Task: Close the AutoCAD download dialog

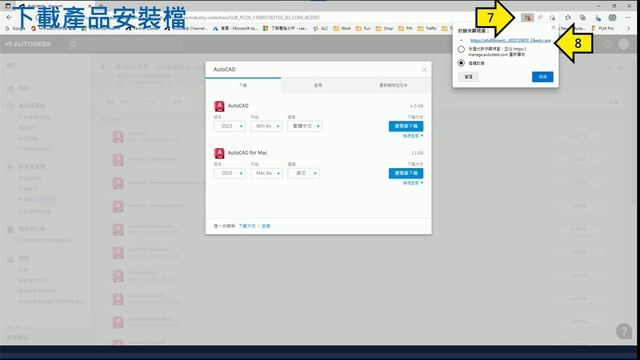Action: [x=424, y=70]
